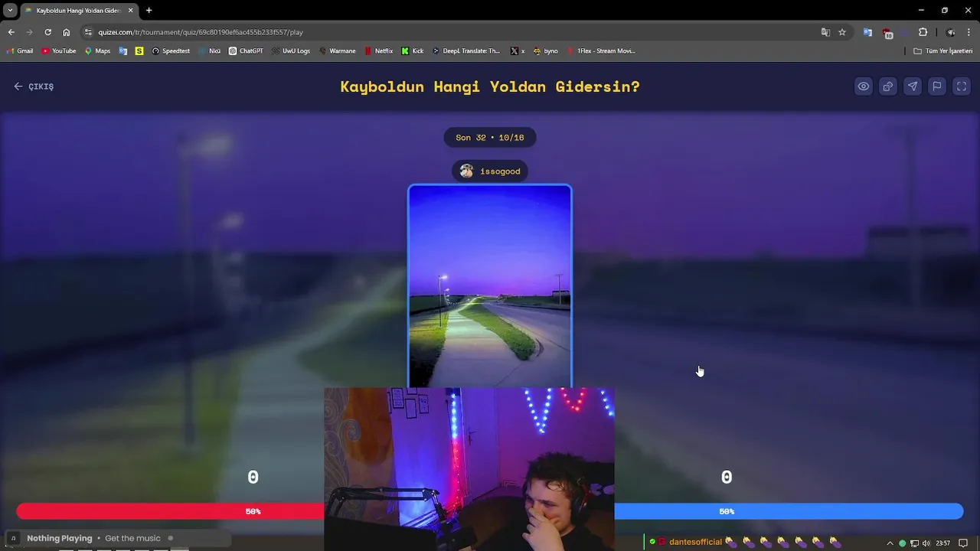
Task: Click the Get the music link
Action: click(132, 538)
